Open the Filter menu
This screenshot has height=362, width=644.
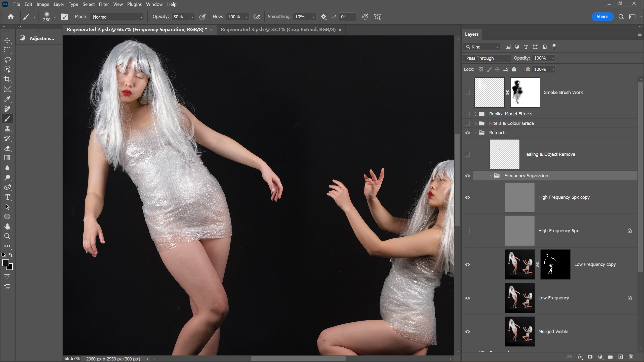click(x=104, y=4)
